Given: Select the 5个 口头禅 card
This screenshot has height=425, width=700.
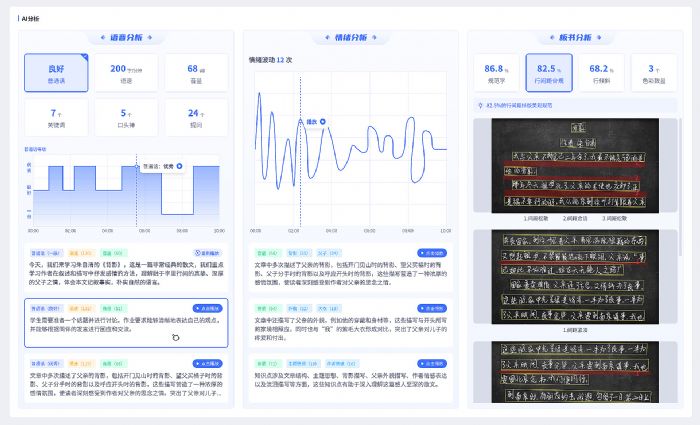Looking at the screenshot, I should 126,118.
